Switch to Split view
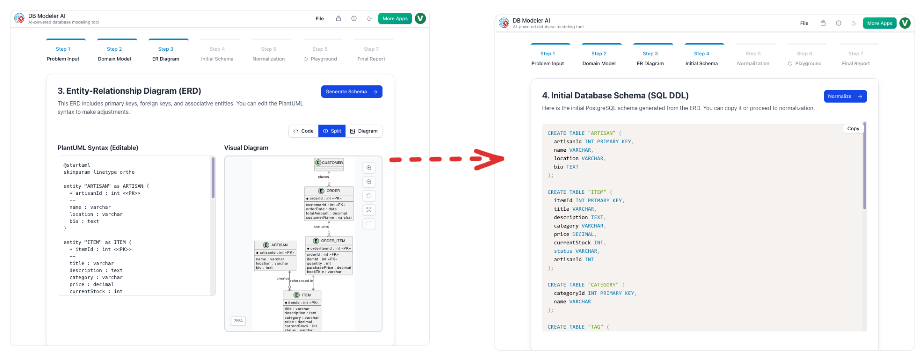Viewport: 924px width, 360px height. [x=332, y=131]
